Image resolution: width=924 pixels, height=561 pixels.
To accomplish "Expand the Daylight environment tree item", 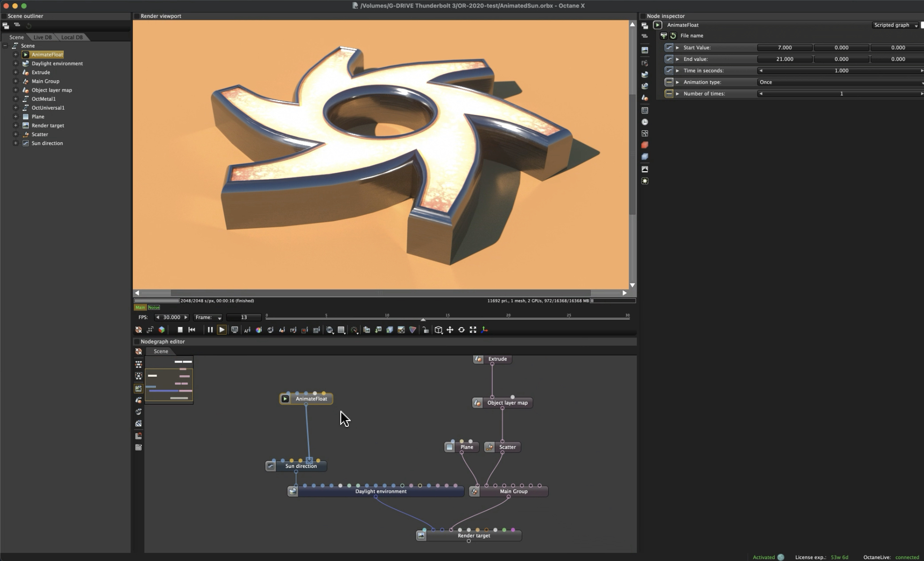I will [16, 63].
